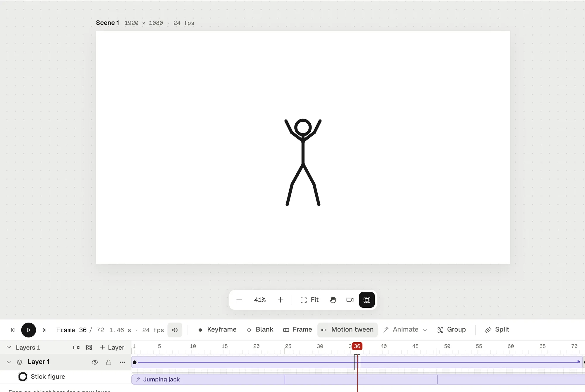
Task: Click the first keyframe dot on Layer 1
Action: click(135, 362)
